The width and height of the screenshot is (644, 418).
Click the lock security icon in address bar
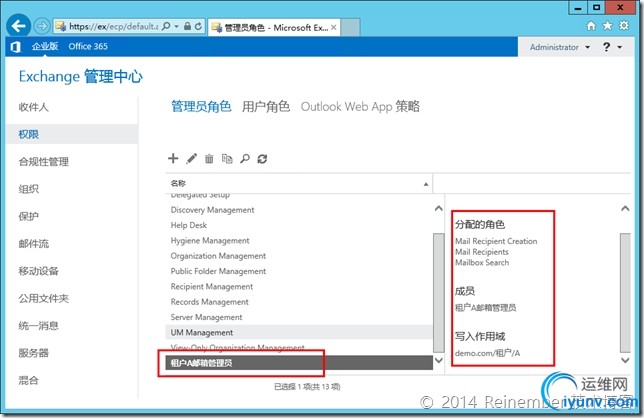[x=187, y=26]
